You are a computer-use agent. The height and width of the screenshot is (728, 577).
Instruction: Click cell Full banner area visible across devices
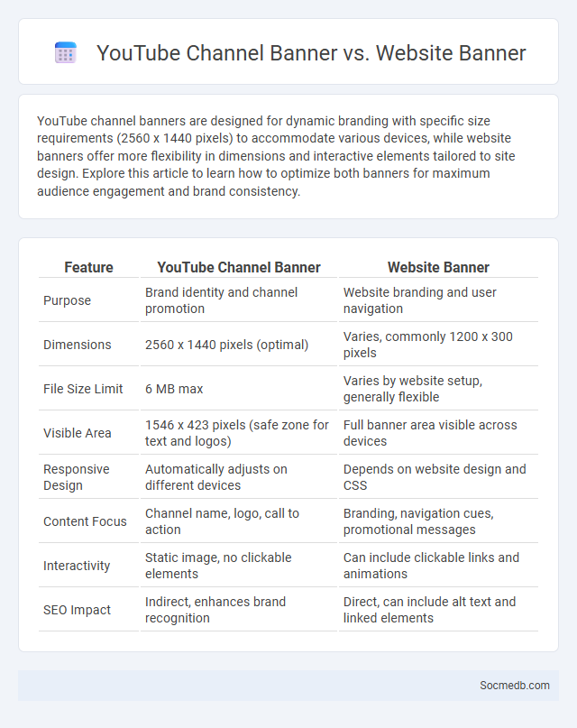tap(438, 433)
